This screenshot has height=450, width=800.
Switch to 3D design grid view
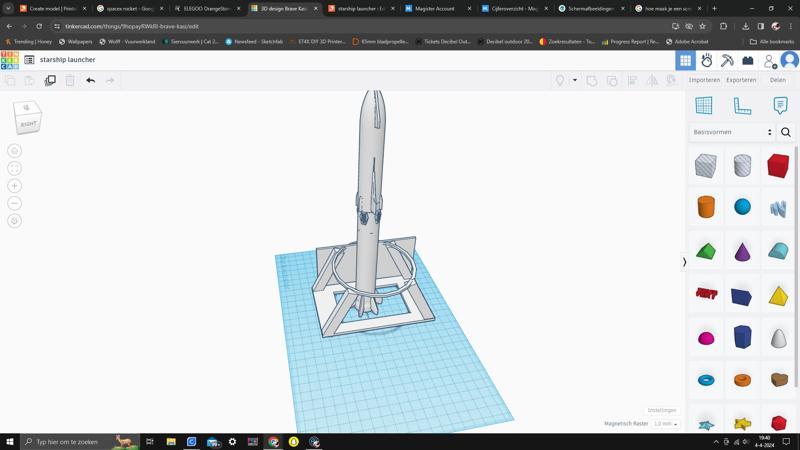coord(685,61)
